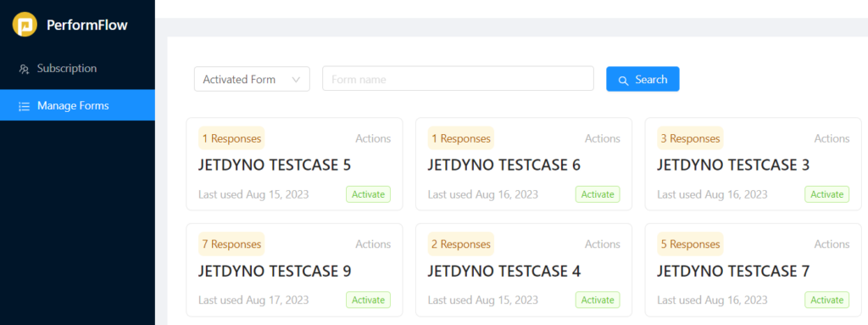Click Activate on JETDYNO TESTCASE 3 card

pyautogui.click(x=827, y=194)
